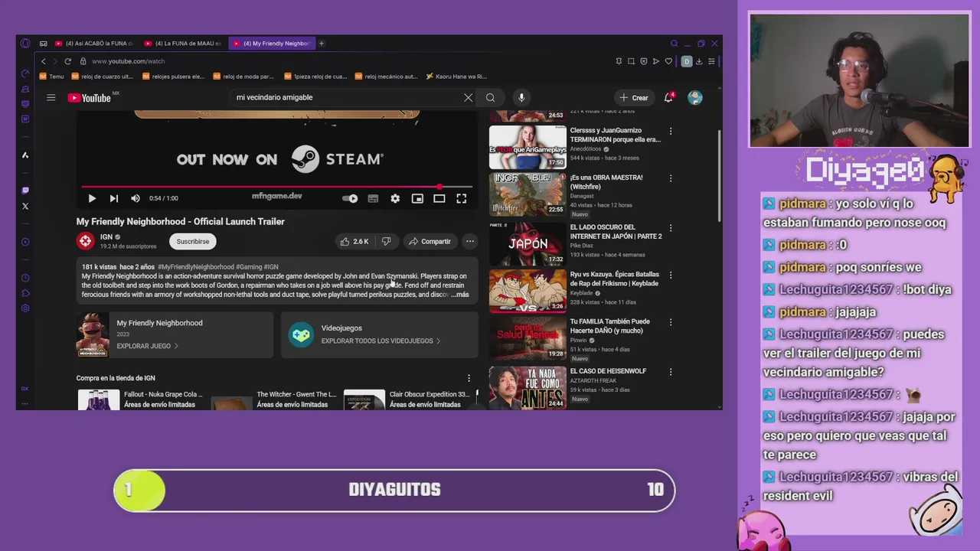Open the Easy Setup sliders icon
The width and height of the screenshot is (980, 551).
pos(711,61)
